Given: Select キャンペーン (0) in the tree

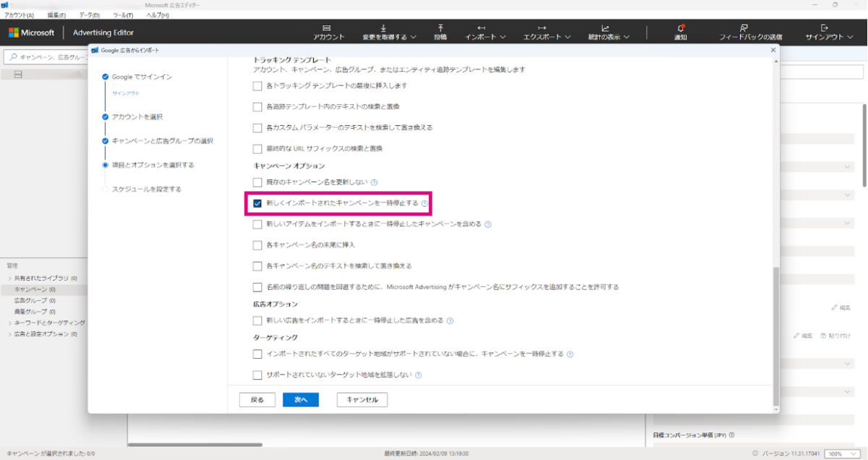Looking at the screenshot, I should tap(43, 289).
